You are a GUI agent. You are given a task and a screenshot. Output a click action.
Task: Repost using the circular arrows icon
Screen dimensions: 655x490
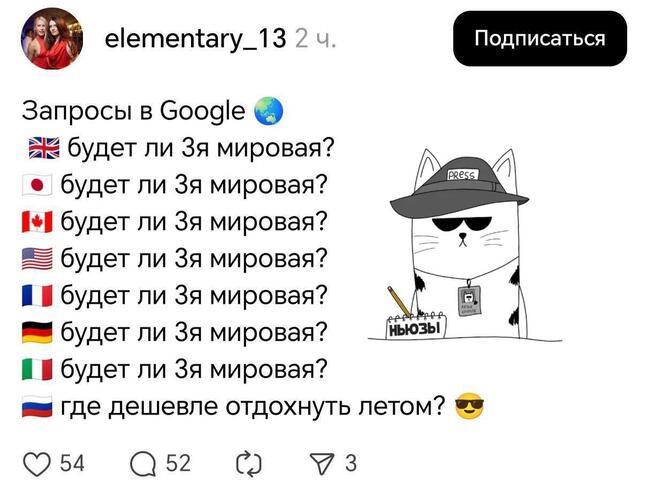click(x=249, y=464)
